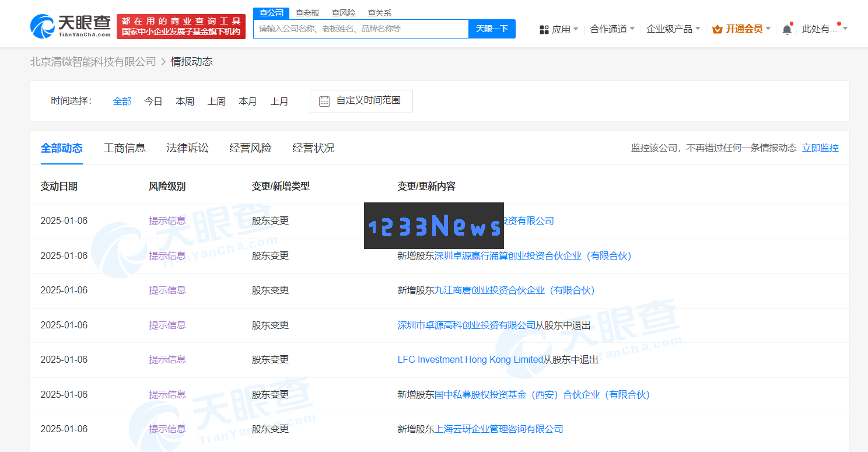Switch to 工商信息 tab
Screen dimensions: 868x452
(125, 148)
